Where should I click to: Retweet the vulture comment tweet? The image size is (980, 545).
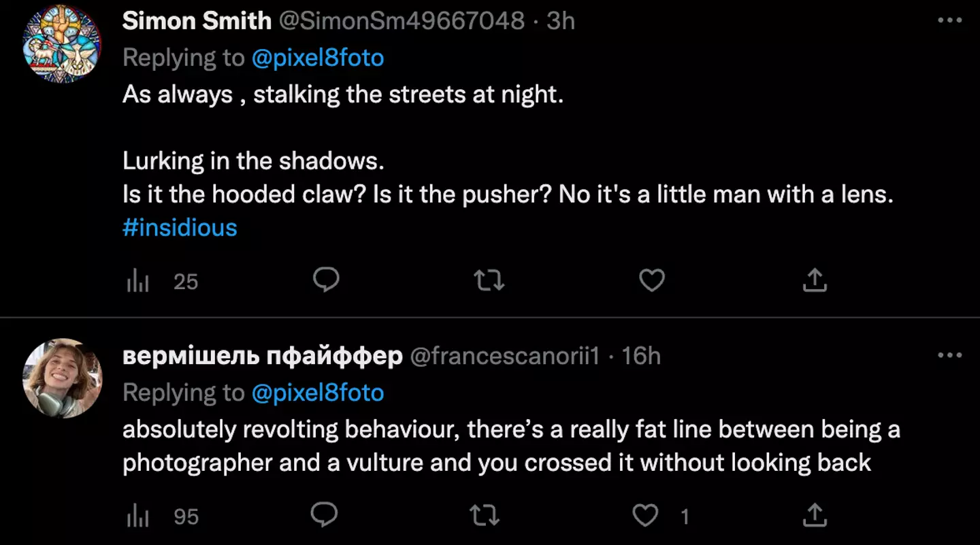click(485, 515)
